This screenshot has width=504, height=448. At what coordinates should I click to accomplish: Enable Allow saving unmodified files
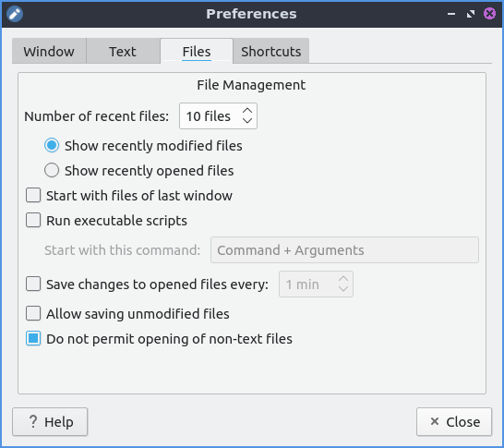pyautogui.click(x=33, y=313)
